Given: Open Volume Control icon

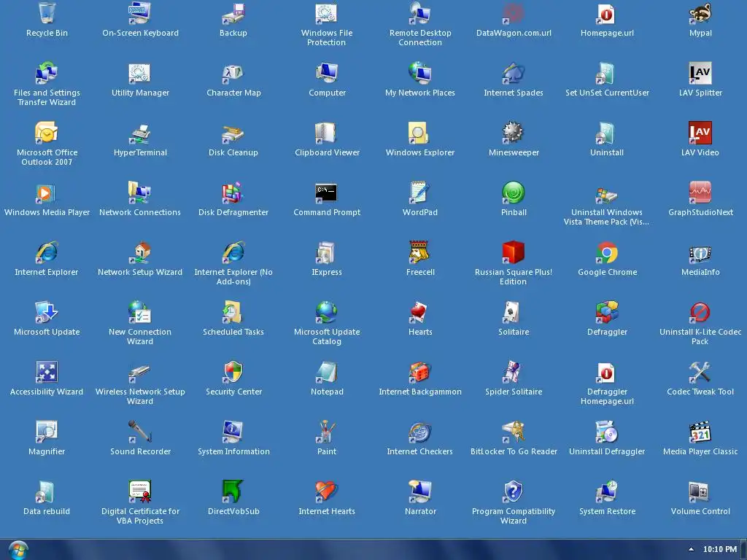Looking at the screenshot, I should 700,491.
